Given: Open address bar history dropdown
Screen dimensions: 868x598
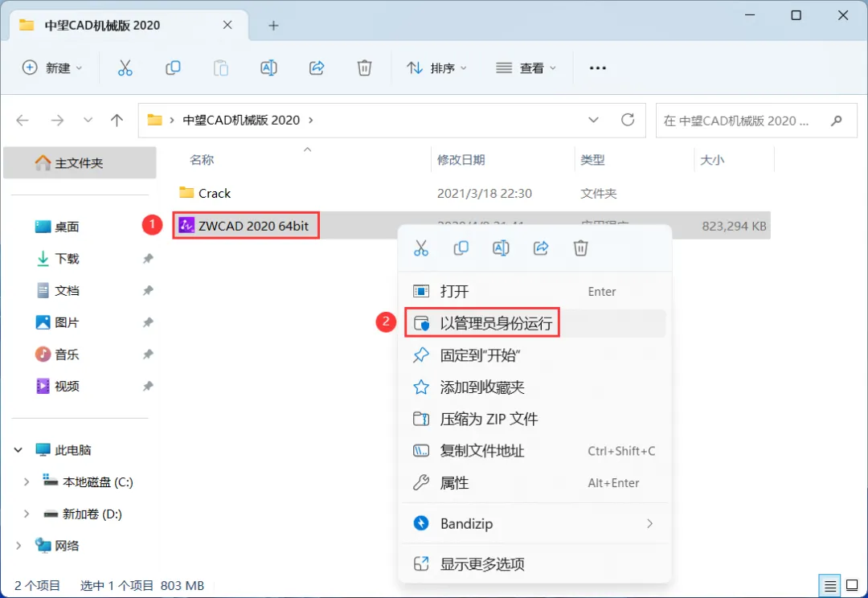Looking at the screenshot, I should click(x=593, y=120).
